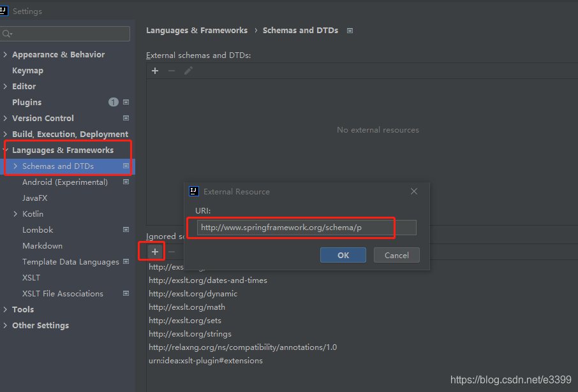Viewport: 578px width, 392px height.
Task: Select http://exslt.org/sets in ignored list
Action: tap(185, 321)
